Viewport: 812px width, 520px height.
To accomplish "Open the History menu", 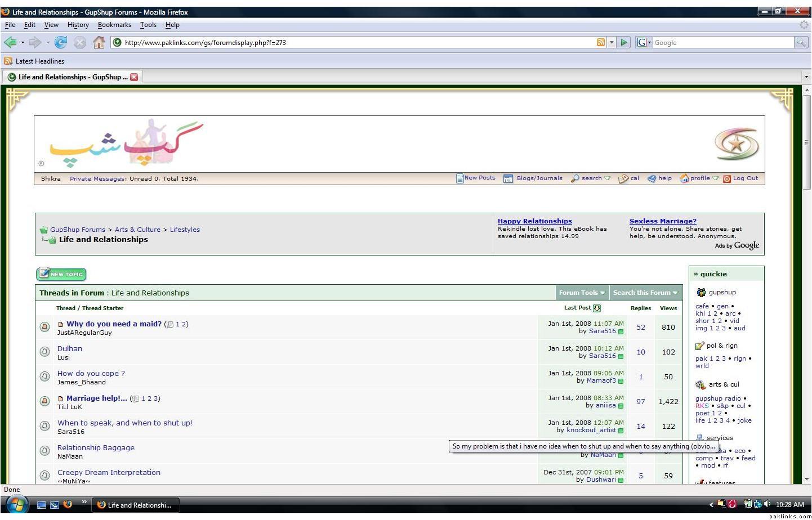I will point(78,25).
